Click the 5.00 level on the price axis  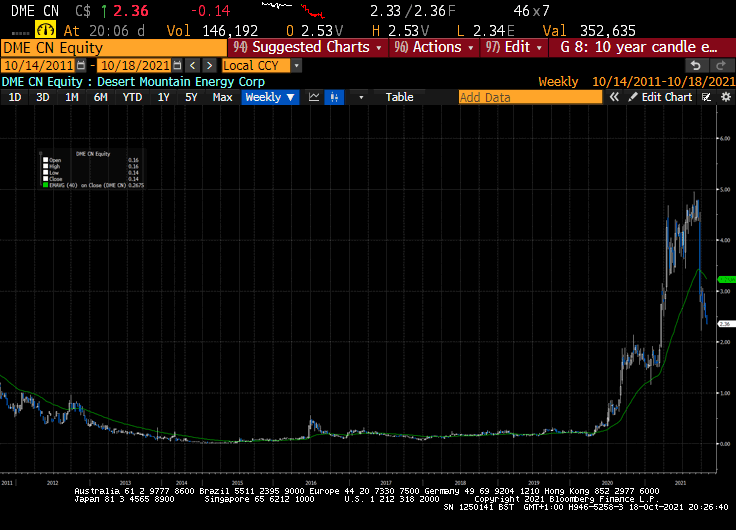tap(725, 190)
